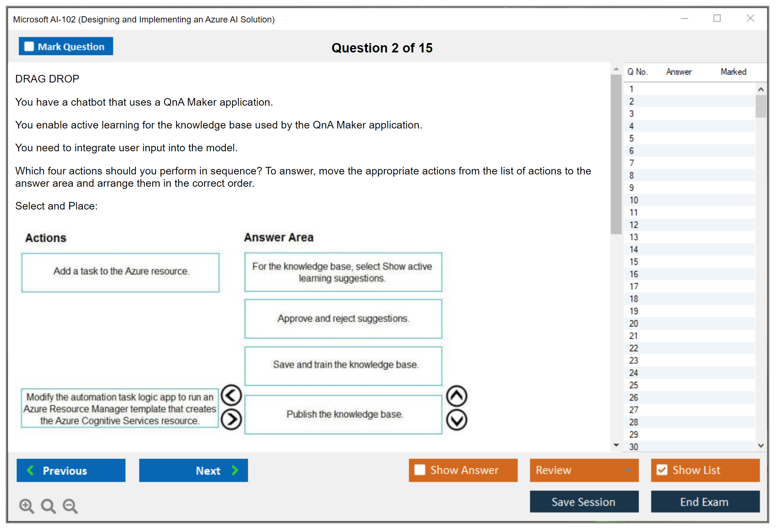Click the move-up circular arrow icon

(456, 396)
